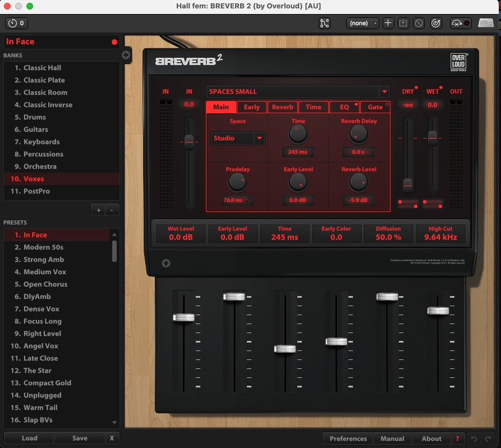Remove a bank with the minus button

(x=112, y=210)
